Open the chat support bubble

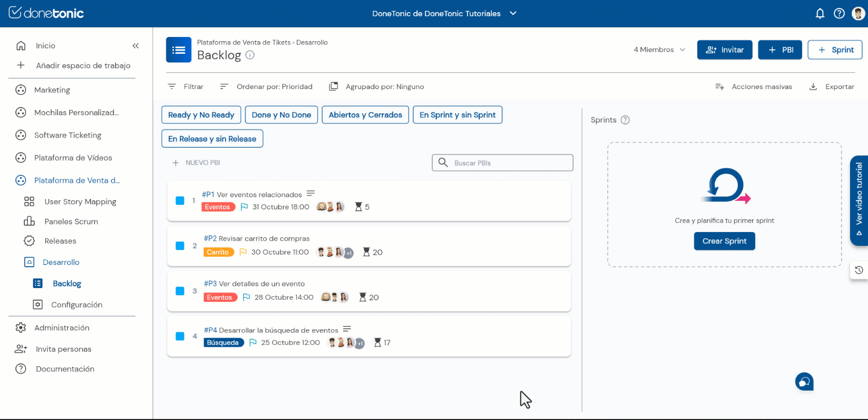point(804,382)
